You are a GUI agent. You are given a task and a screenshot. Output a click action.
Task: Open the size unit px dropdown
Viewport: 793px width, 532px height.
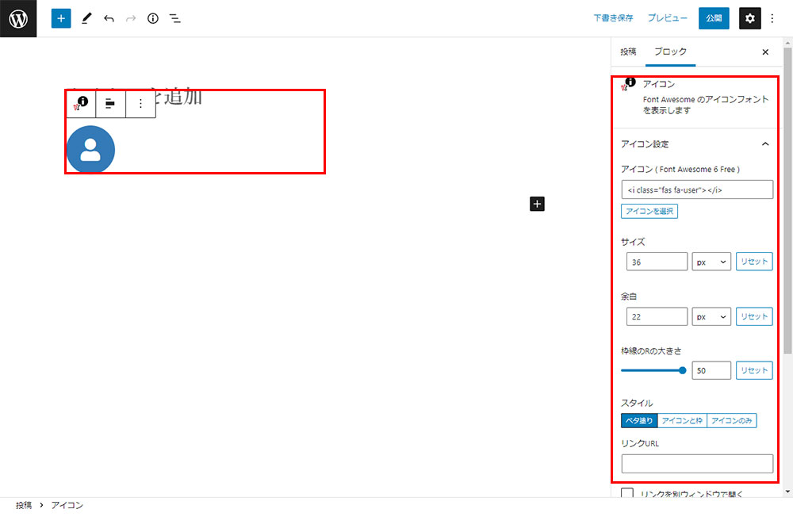click(711, 262)
